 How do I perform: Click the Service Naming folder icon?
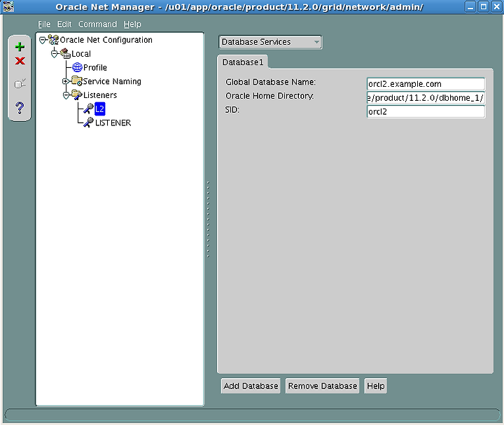click(x=77, y=81)
